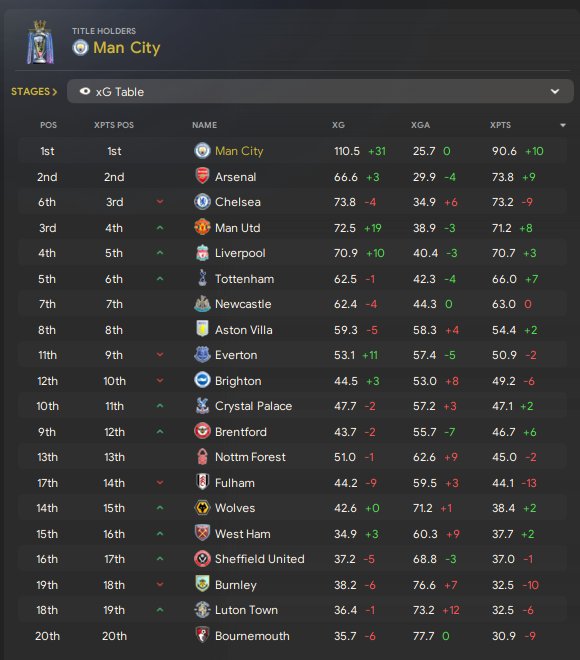Click the Liverpool club badge

click(202, 253)
